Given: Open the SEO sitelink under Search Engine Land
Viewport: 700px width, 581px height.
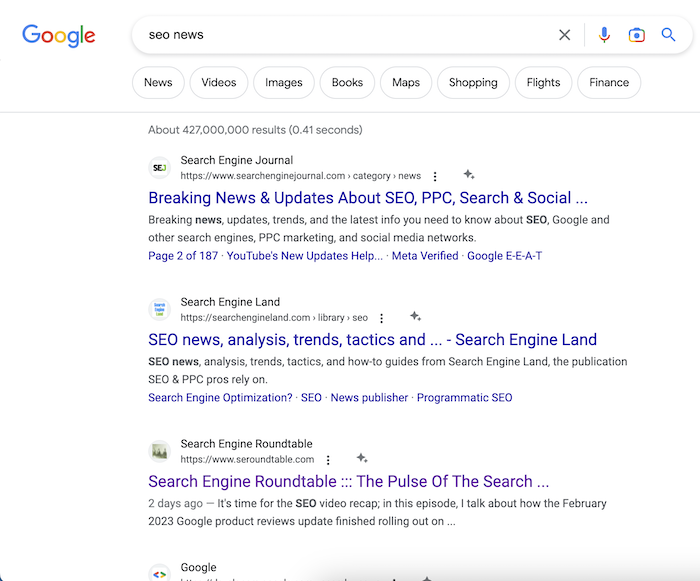Looking at the screenshot, I should [x=311, y=398].
